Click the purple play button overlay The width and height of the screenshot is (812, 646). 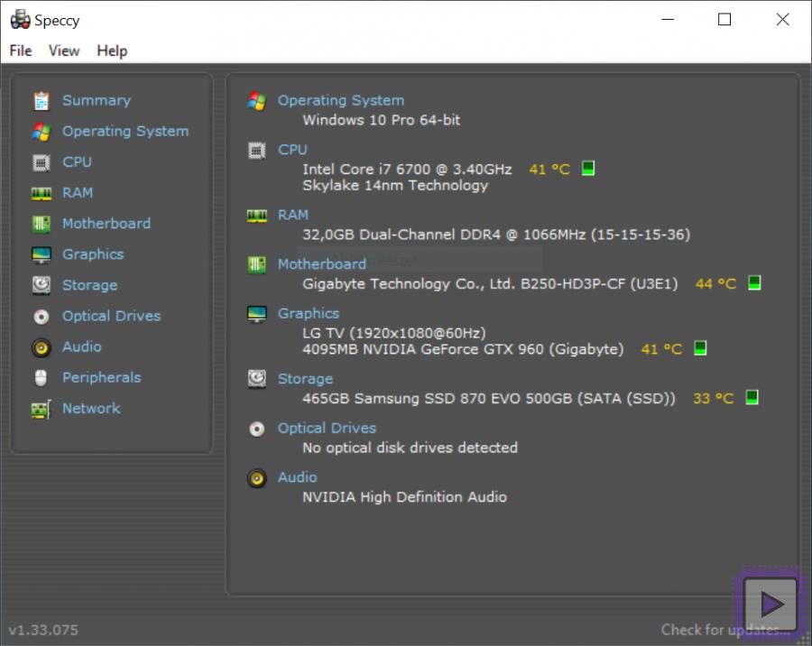pyautogui.click(x=770, y=604)
